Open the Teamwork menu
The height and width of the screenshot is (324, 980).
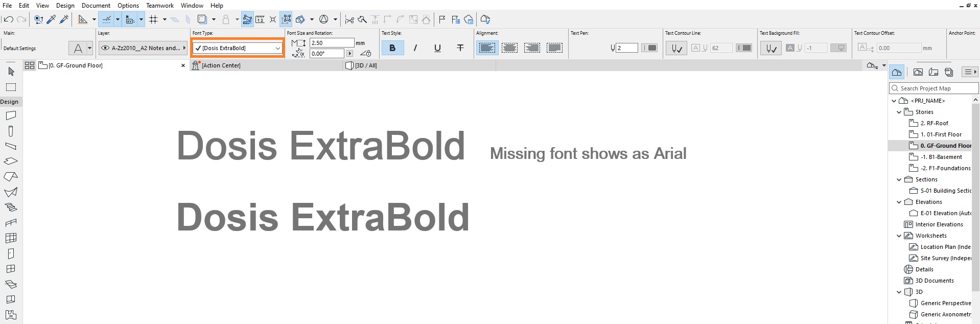[160, 5]
